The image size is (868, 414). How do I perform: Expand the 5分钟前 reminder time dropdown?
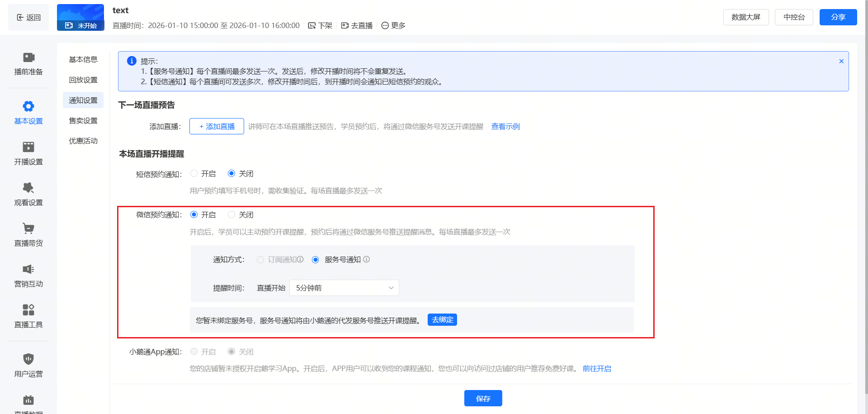[344, 288]
